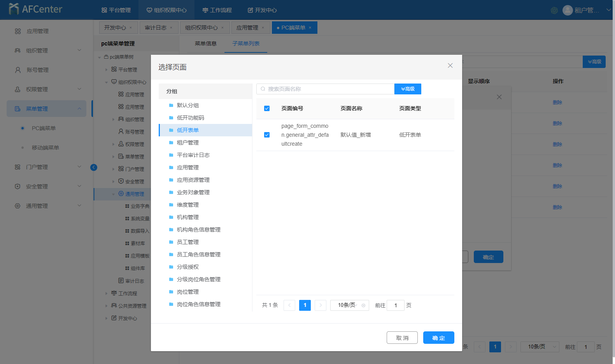Click the magnifier icon in the page search box

(x=263, y=89)
